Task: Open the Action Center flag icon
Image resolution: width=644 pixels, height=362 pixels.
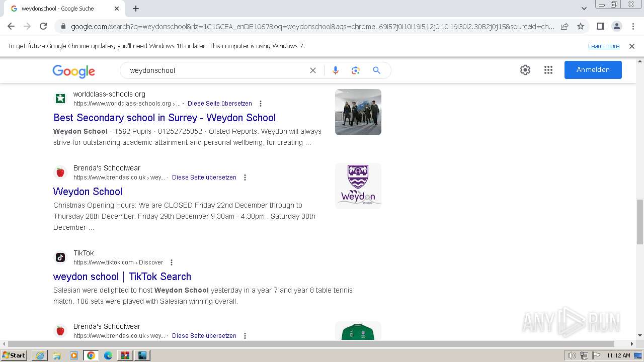Action: tap(596, 355)
